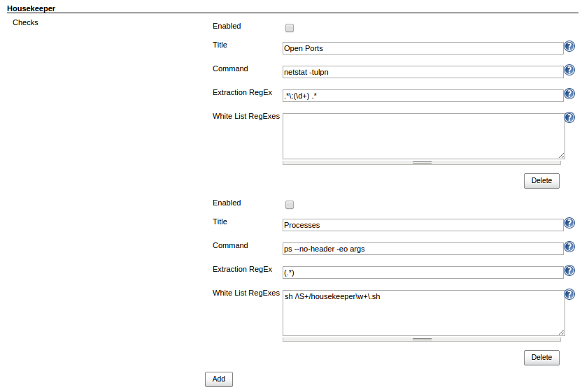Click the Checks label

pos(25,22)
